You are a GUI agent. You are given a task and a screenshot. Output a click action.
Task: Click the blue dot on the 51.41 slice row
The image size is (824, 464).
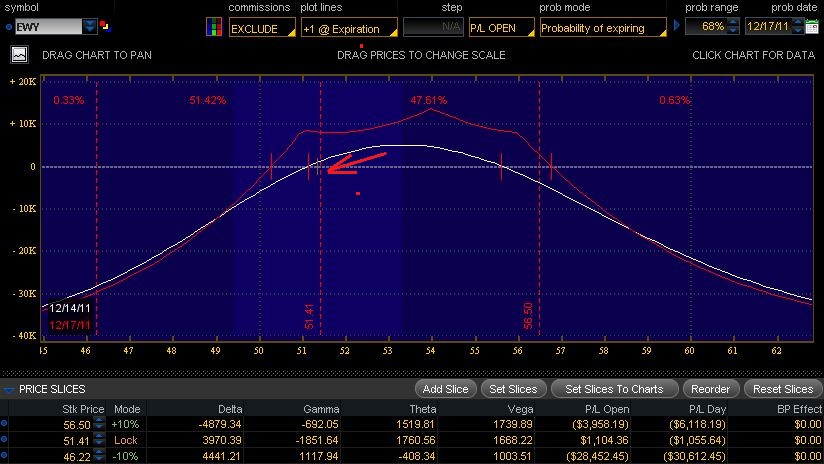coord(4,439)
